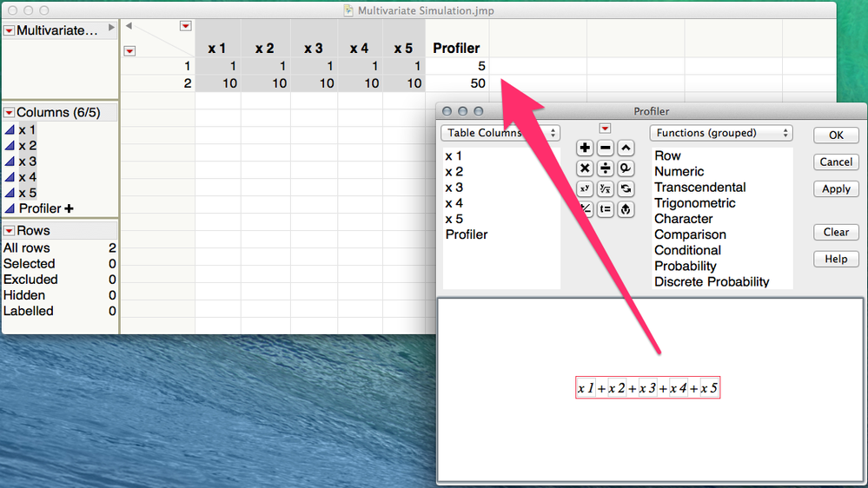Click the swap arrows keypad button

(626, 189)
